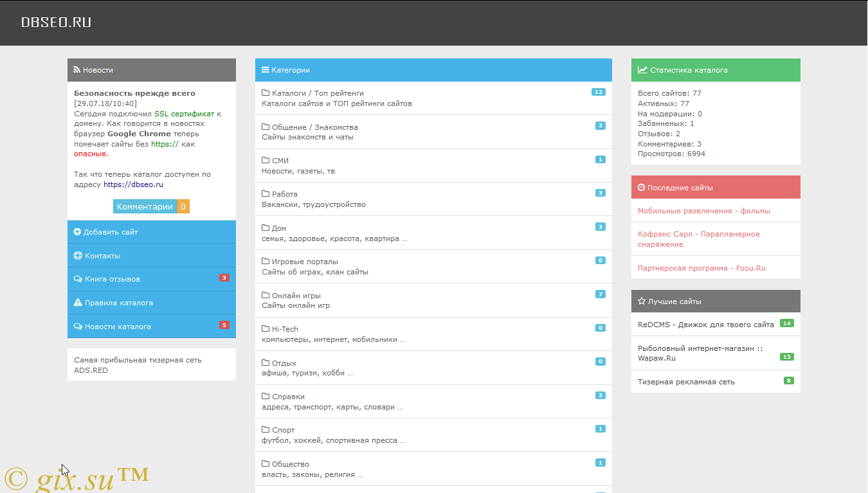The height and width of the screenshot is (493, 868).
Task: Click folder icon of Общество category
Action: click(266, 464)
